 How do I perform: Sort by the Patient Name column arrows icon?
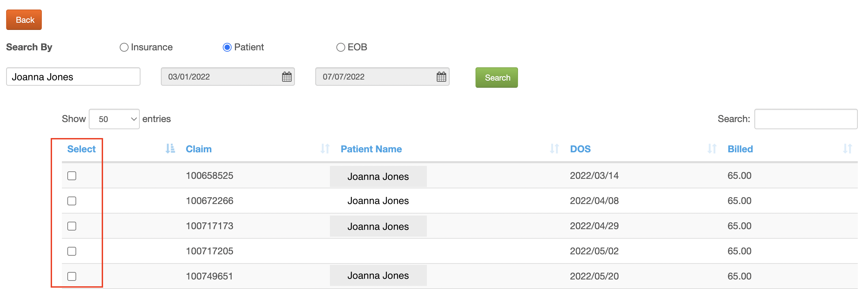tap(554, 149)
